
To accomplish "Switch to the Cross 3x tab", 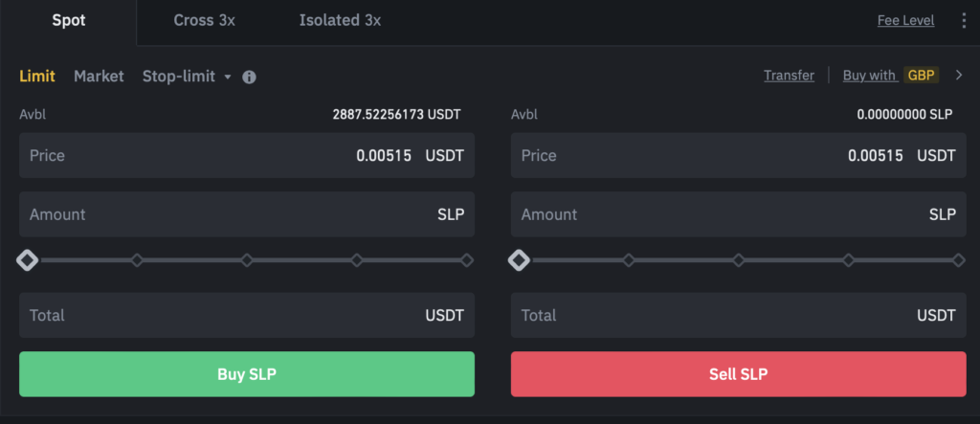I will click(x=206, y=20).
